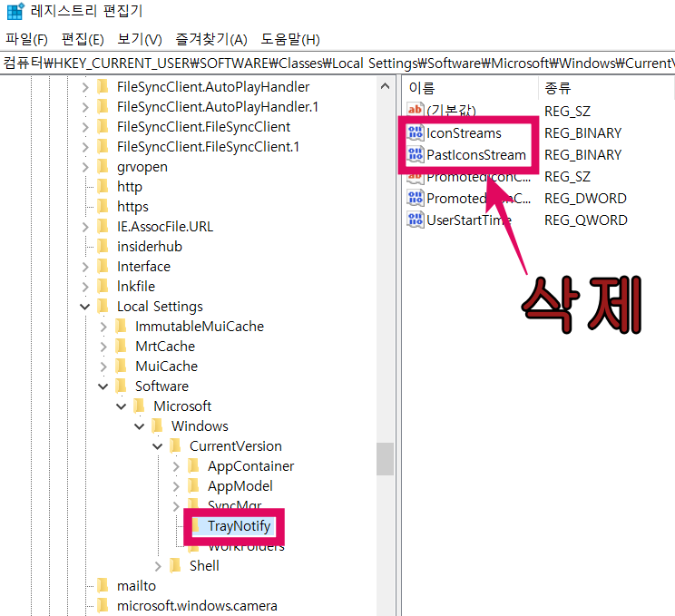Select the lnkfile tree entry
675x616 pixels.
[x=136, y=287]
